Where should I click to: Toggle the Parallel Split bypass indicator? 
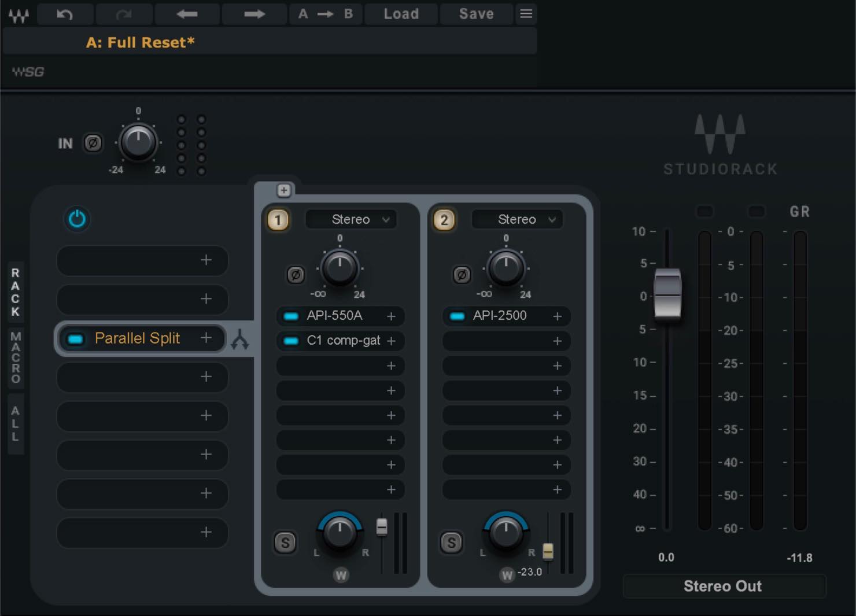coord(76,339)
